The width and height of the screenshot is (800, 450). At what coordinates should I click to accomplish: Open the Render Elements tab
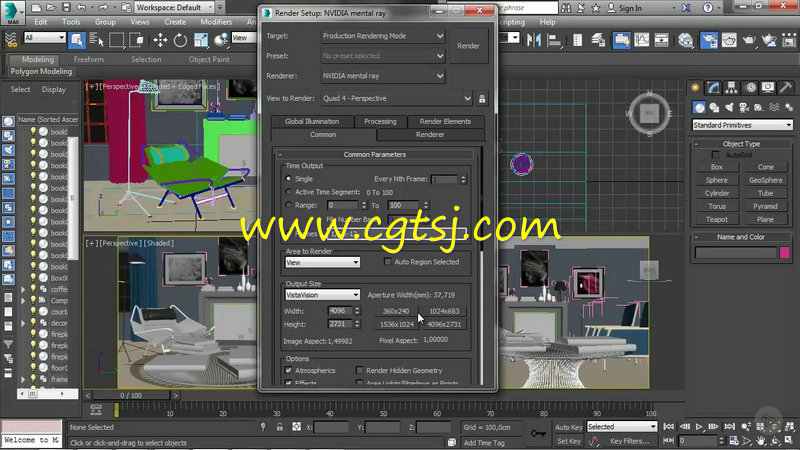point(445,121)
